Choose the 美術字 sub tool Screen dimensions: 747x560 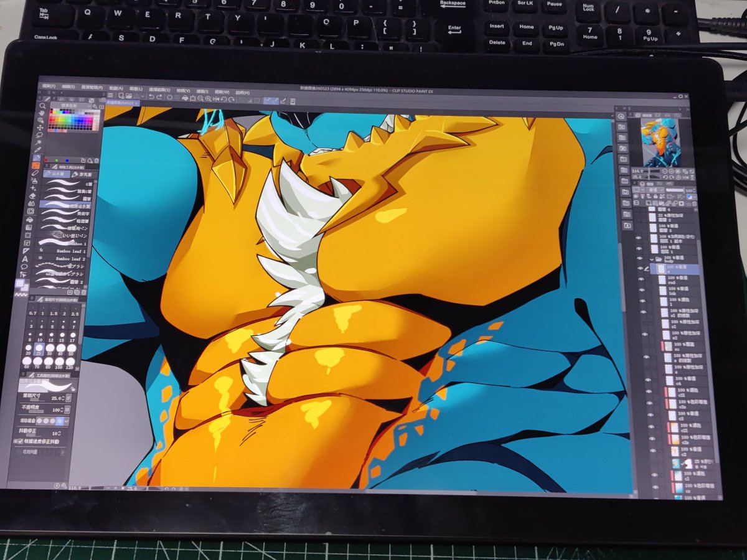65,212
